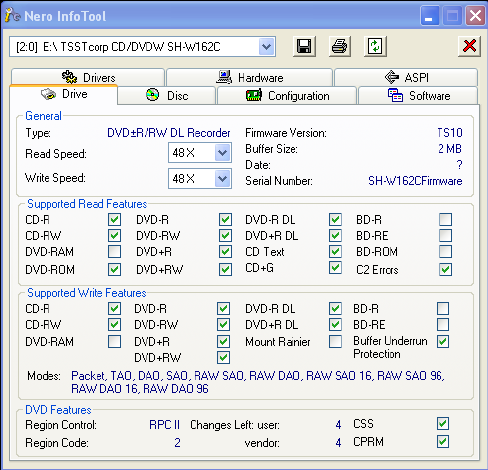The width and height of the screenshot is (488, 470).
Task: Open the ASPI tab
Action: (x=406, y=77)
